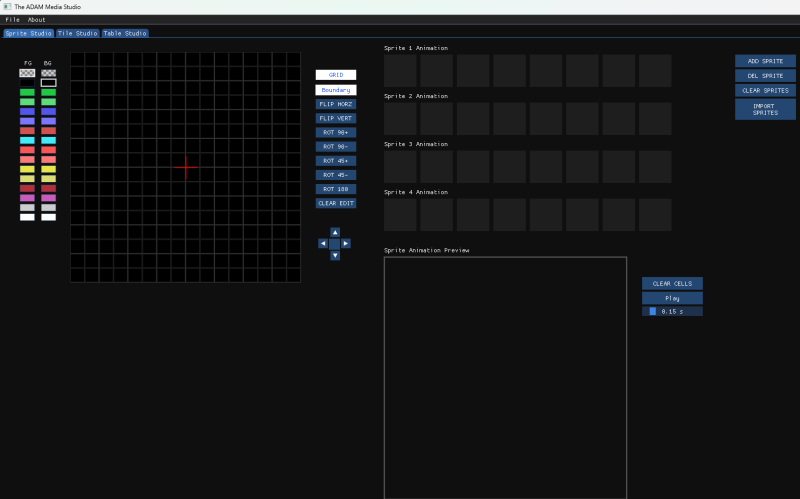The image size is (800, 499).
Task: Click inside the Sprite Animation Preview box
Action: click(x=505, y=378)
